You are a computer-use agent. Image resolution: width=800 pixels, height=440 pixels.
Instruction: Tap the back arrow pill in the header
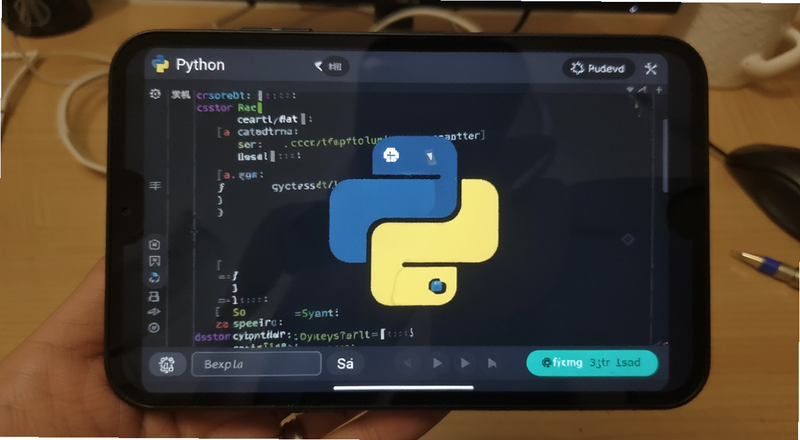[332, 66]
